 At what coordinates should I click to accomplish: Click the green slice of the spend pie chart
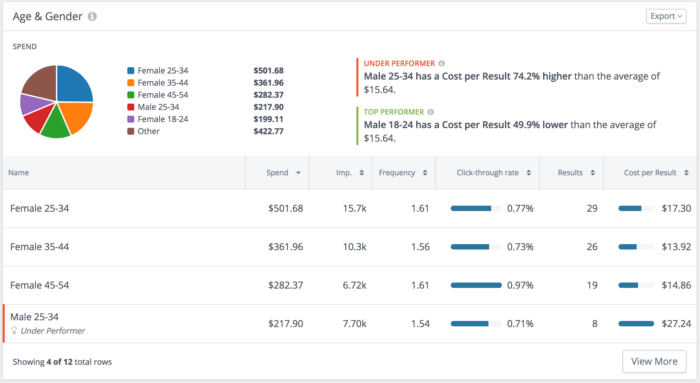tap(55, 124)
